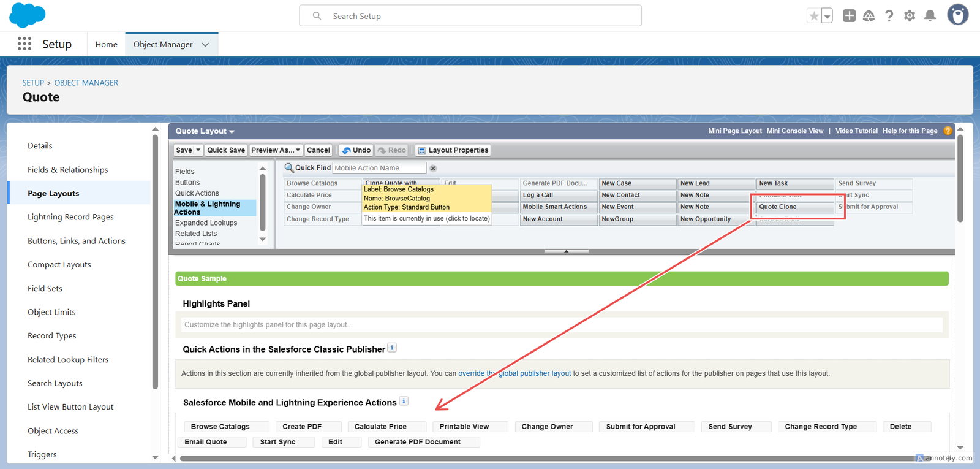Click the info icon beside Lightning Experience Actions
Screen dimensions: 980x469
[x=404, y=401]
